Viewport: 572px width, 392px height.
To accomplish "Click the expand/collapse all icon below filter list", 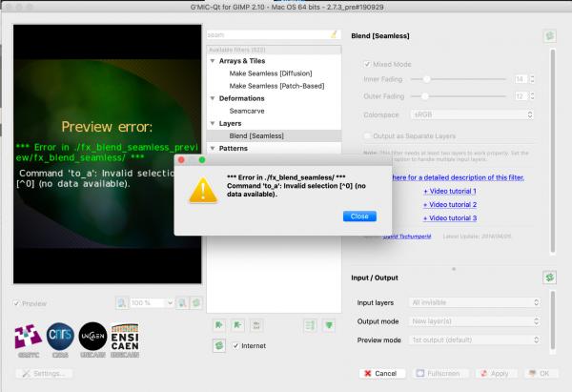I will pyautogui.click(x=310, y=325).
